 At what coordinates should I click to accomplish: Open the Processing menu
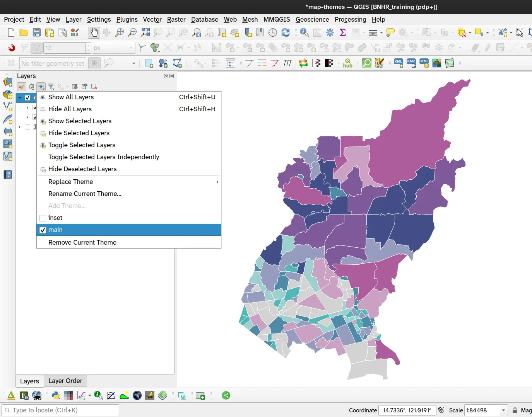click(350, 19)
